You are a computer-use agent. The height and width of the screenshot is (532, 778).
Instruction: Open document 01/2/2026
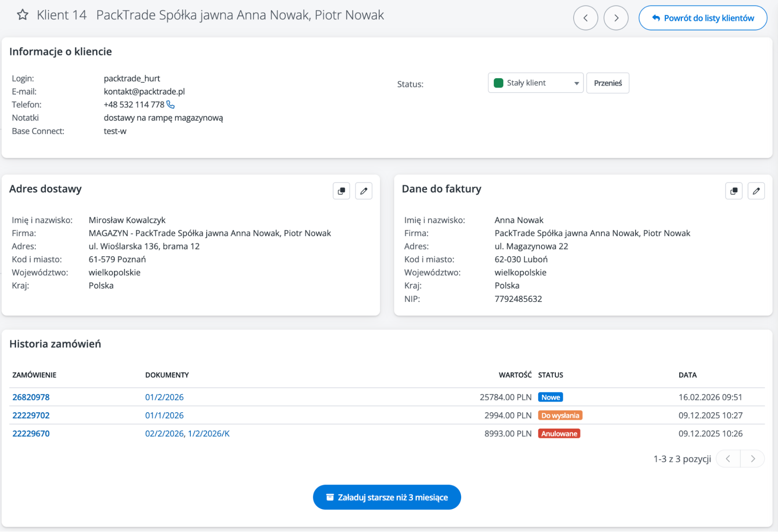[164, 397]
